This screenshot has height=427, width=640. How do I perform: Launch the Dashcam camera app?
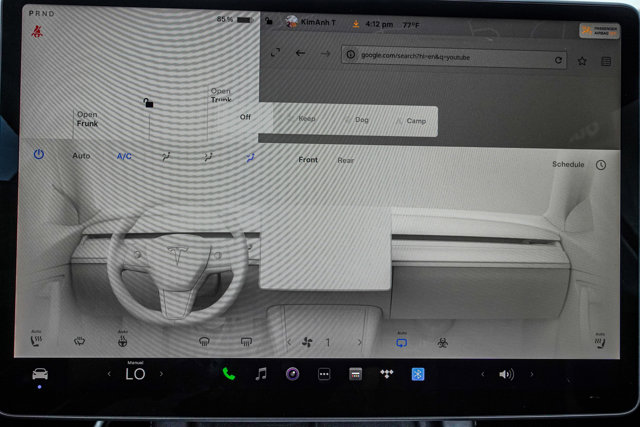(292, 374)
